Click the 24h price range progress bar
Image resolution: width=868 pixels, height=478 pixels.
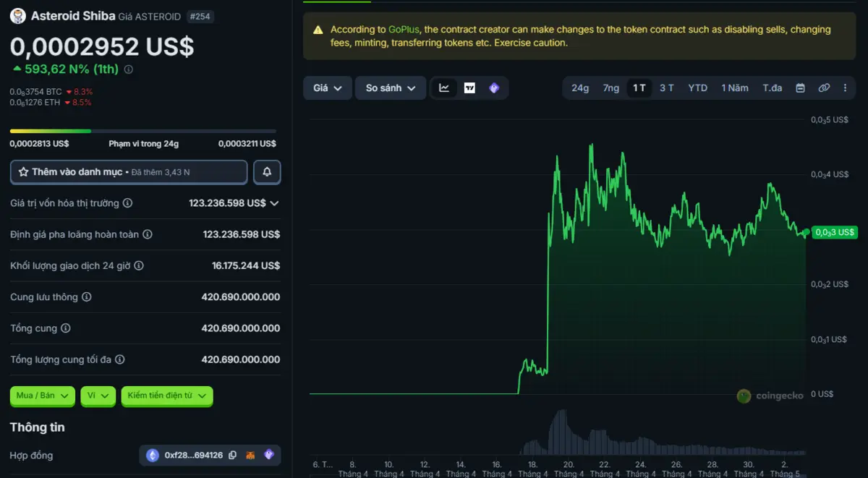(143, 131)
